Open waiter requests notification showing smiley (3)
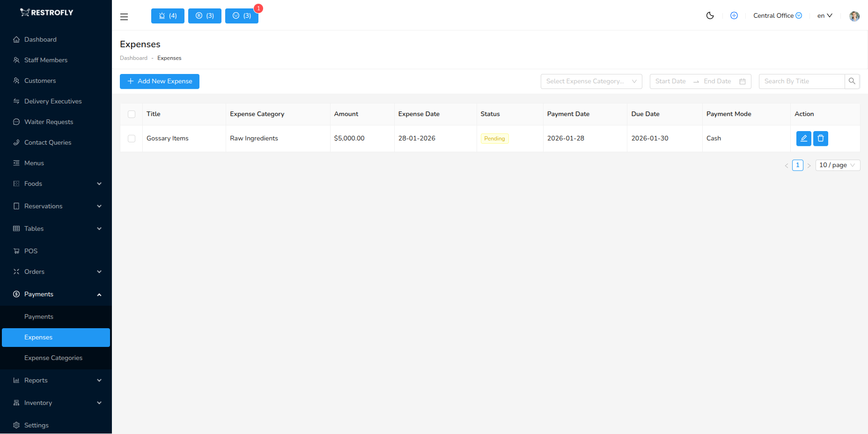The width and height of the screenshot is (868, 434). [242, 15]
